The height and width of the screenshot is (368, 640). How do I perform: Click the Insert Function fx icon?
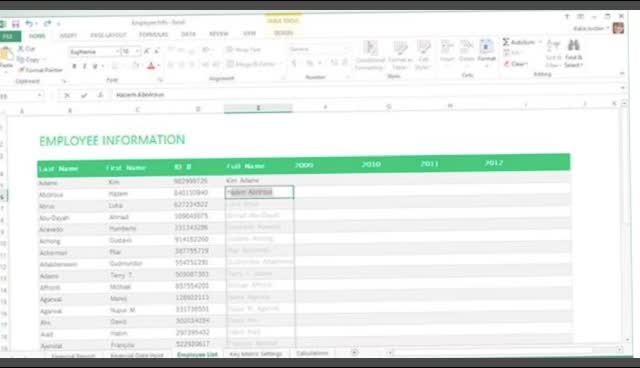[100, 95]
